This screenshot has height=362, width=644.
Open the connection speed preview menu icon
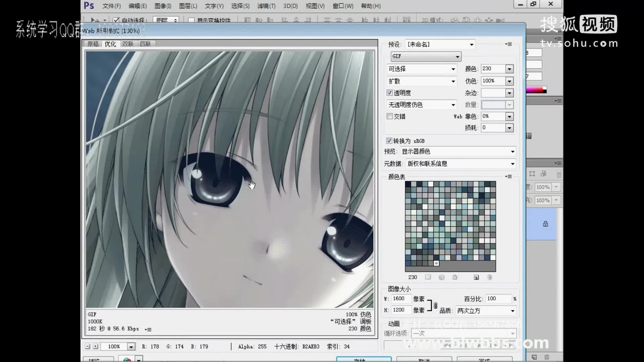148,329
